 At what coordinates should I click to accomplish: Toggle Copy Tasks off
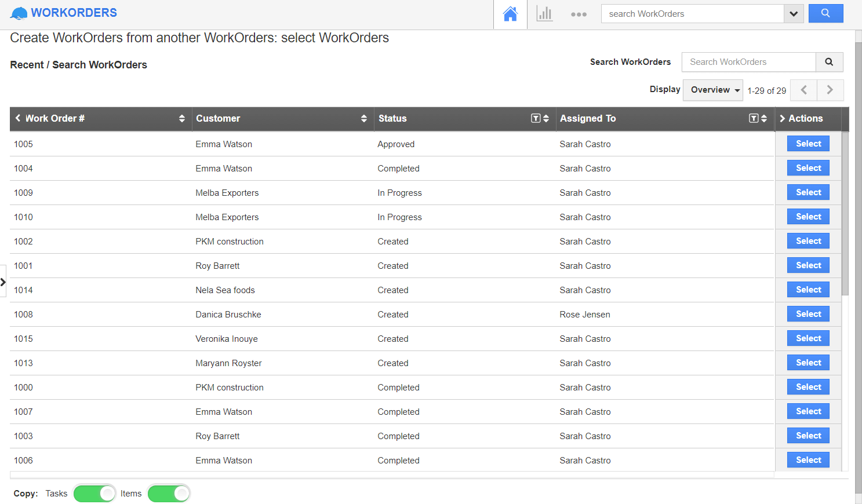(94, 493)
